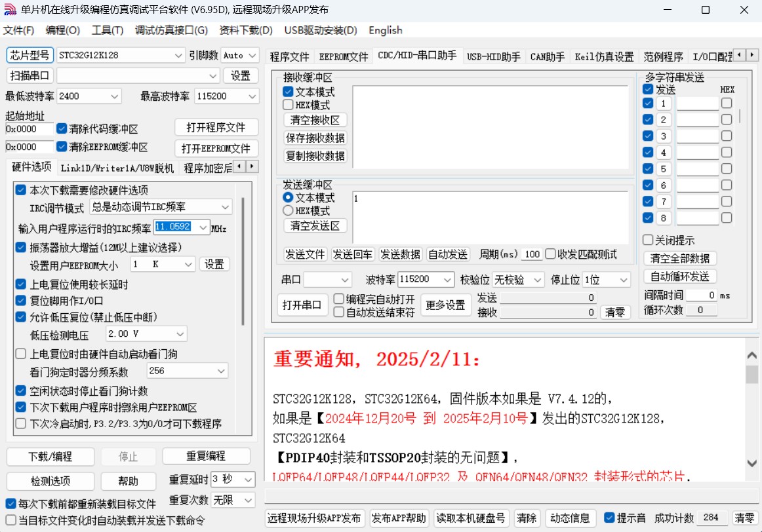
Task: Toggle 提示音 checkbox
Action: click(x=609, y=518)
